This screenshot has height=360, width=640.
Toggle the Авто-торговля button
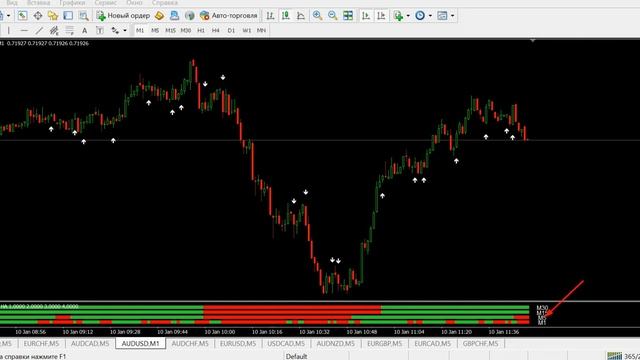[x=229, y=16]
